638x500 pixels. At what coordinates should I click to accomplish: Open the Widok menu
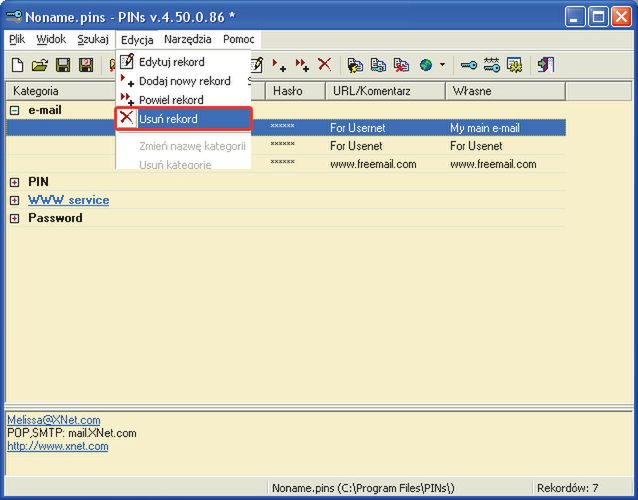click(51, 39)
